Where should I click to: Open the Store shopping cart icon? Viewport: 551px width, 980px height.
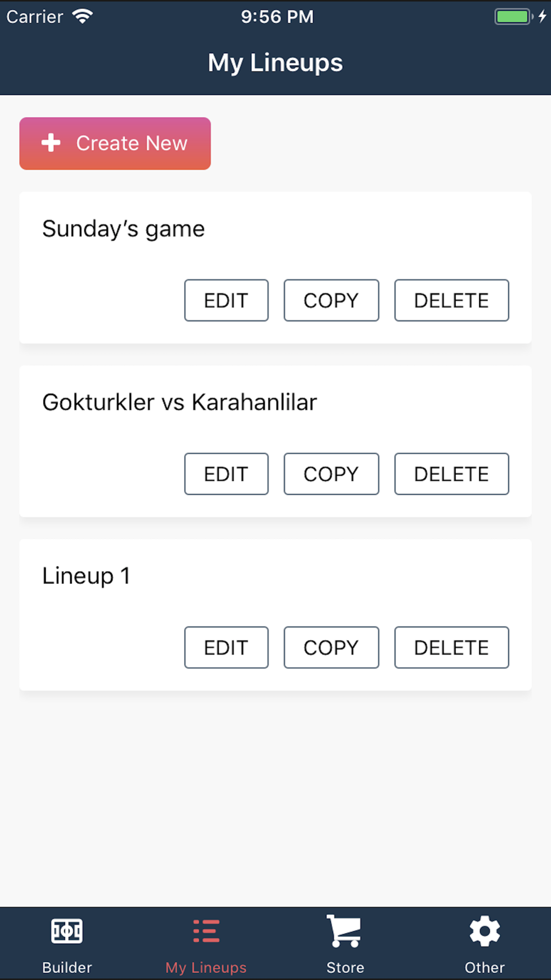(x=345, y=931)
